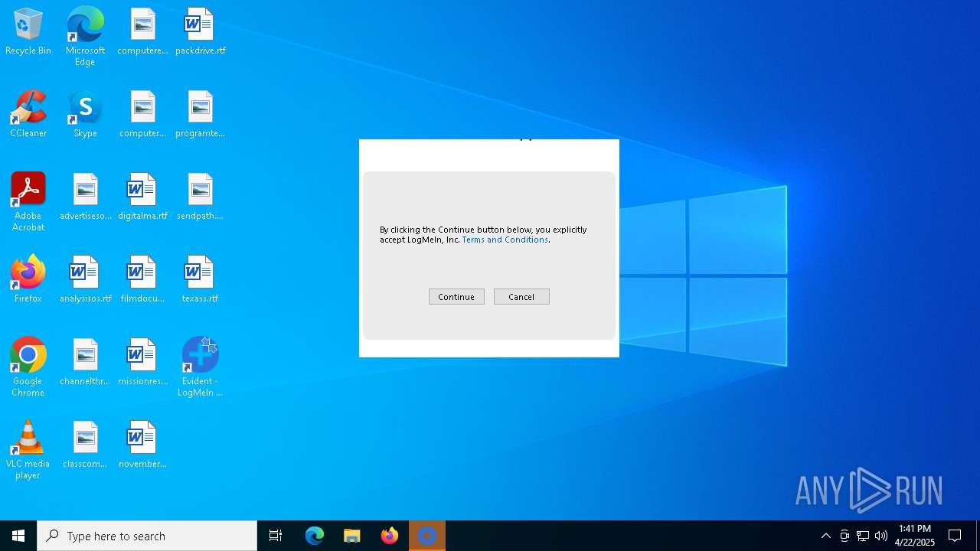Select the Google Chrome desktop shortcut
This screenshot has width=980, height=551.
28,367
